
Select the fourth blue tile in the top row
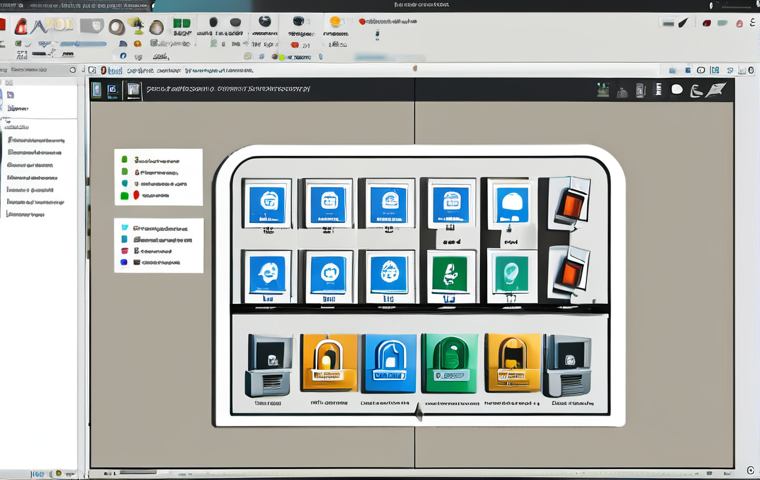451,204
